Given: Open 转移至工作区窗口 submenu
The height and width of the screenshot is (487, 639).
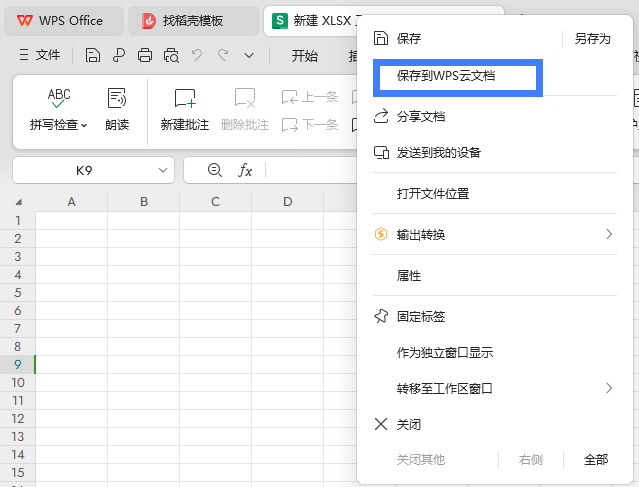Looking at the screenshot, I should (495, 388).
